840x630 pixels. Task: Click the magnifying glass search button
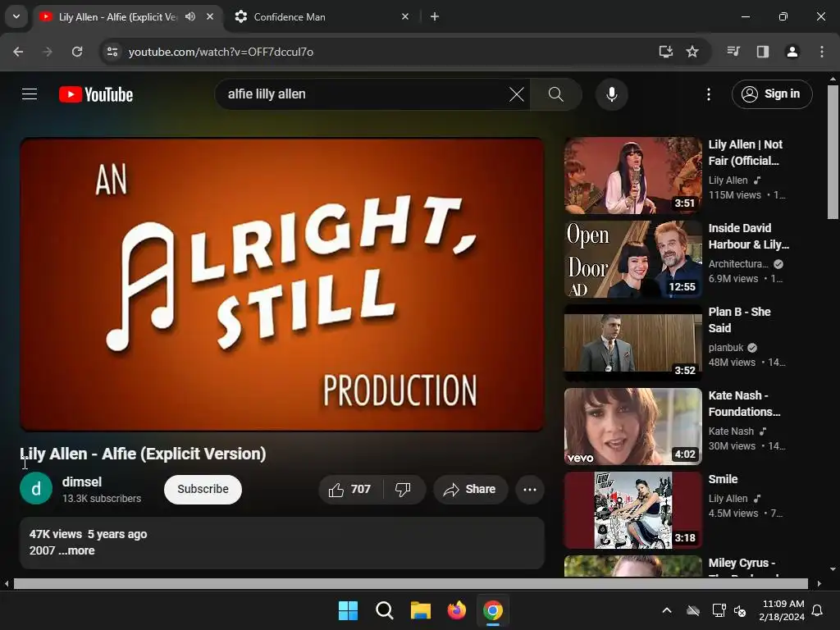click(555, 95)
